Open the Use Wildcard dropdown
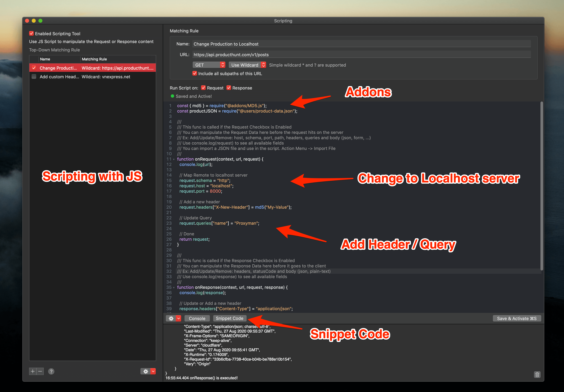The width and height of the screenshot is (564, 392). click(x=247, y=65)
